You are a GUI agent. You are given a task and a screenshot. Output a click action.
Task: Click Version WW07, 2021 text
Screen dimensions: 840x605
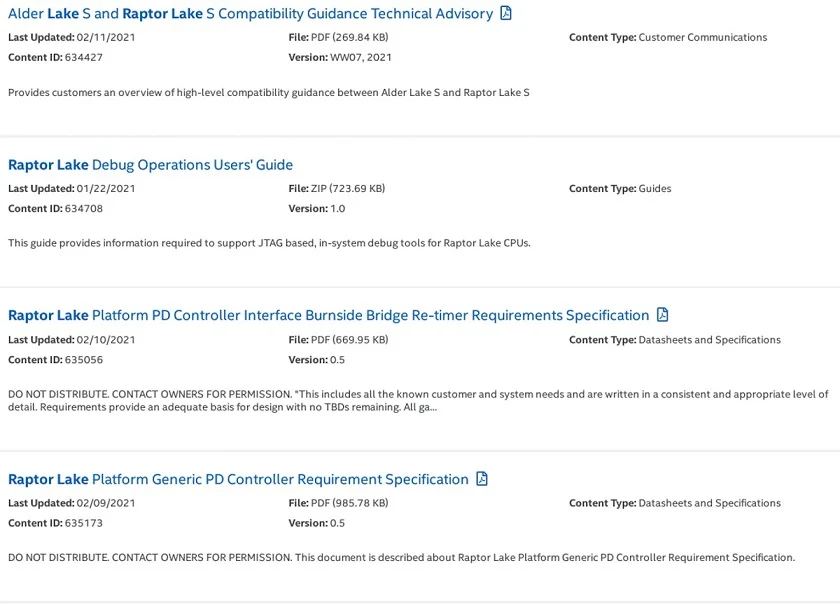pos(340,57)
